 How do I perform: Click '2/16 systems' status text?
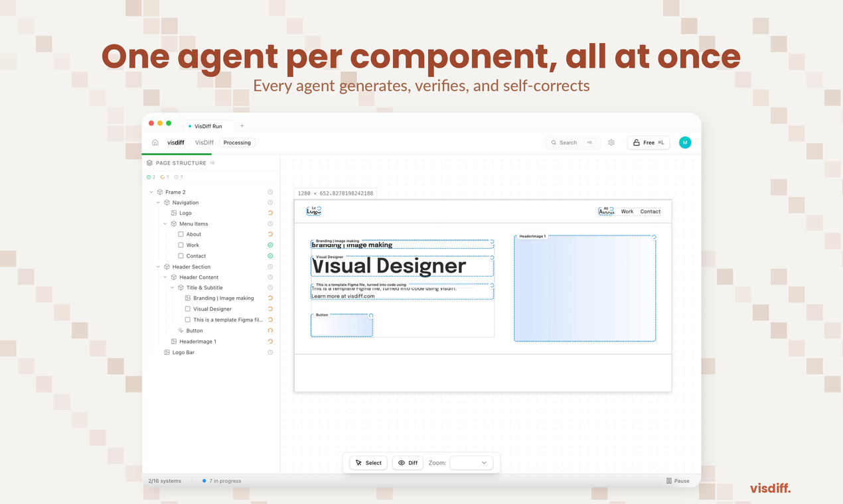[x=165, y=481]
